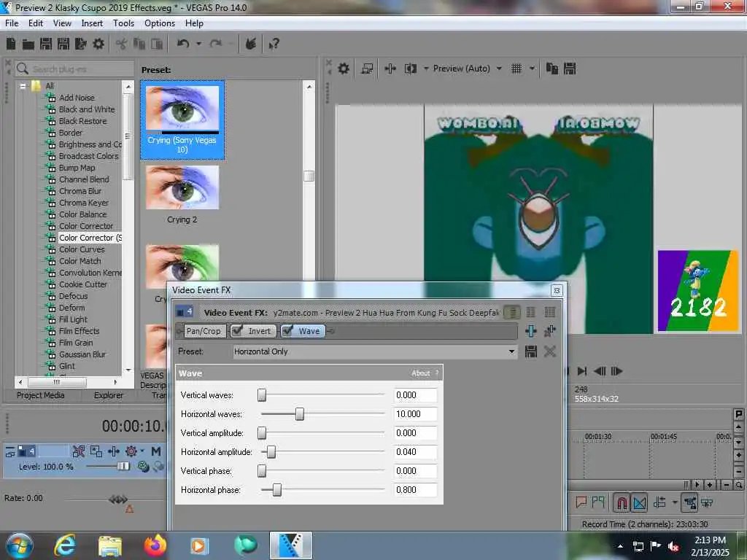
Task: Open Auto Ripple dropdown arrow
Action: (675, 502)
